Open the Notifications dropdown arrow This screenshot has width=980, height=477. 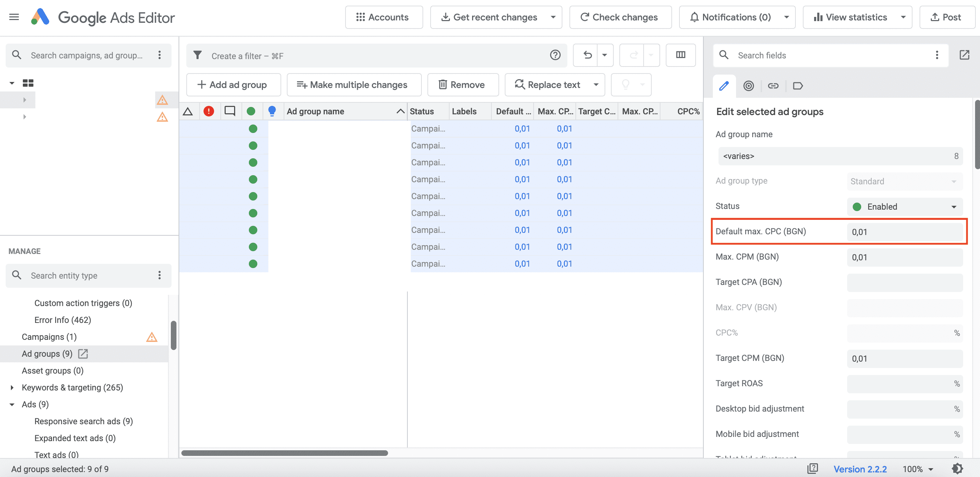786,17
